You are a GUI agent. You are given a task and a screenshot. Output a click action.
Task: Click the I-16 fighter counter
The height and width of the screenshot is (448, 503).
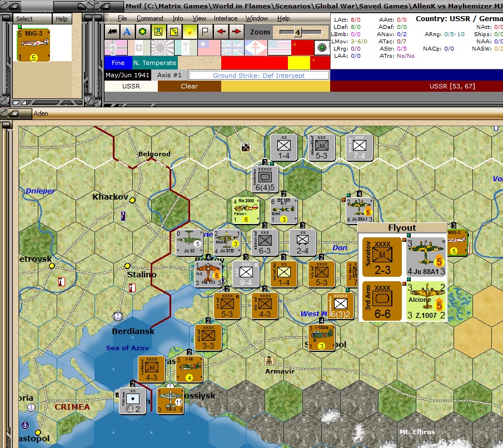tap(189, 369)
